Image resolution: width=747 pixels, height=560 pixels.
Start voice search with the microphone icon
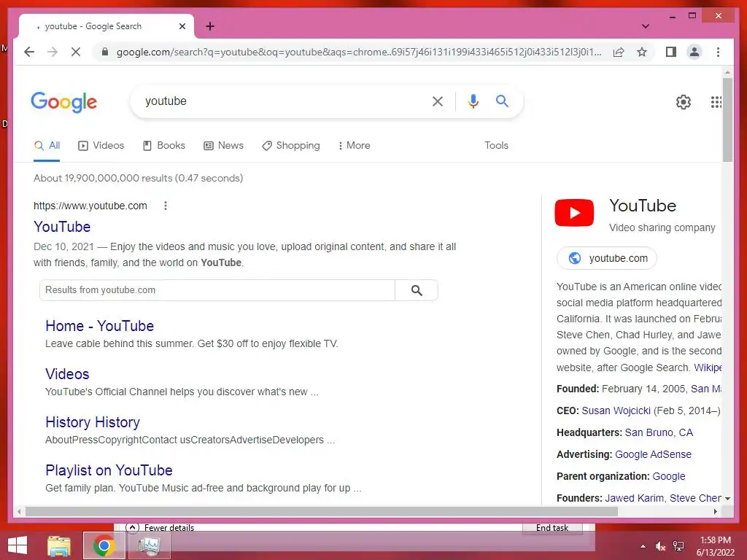click(473, 101)
